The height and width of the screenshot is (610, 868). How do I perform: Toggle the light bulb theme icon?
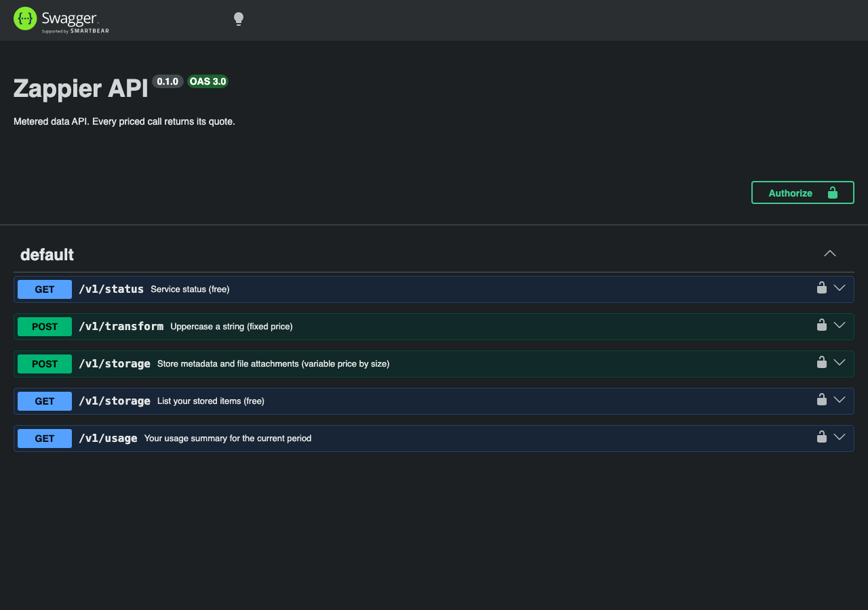[239, 19]
